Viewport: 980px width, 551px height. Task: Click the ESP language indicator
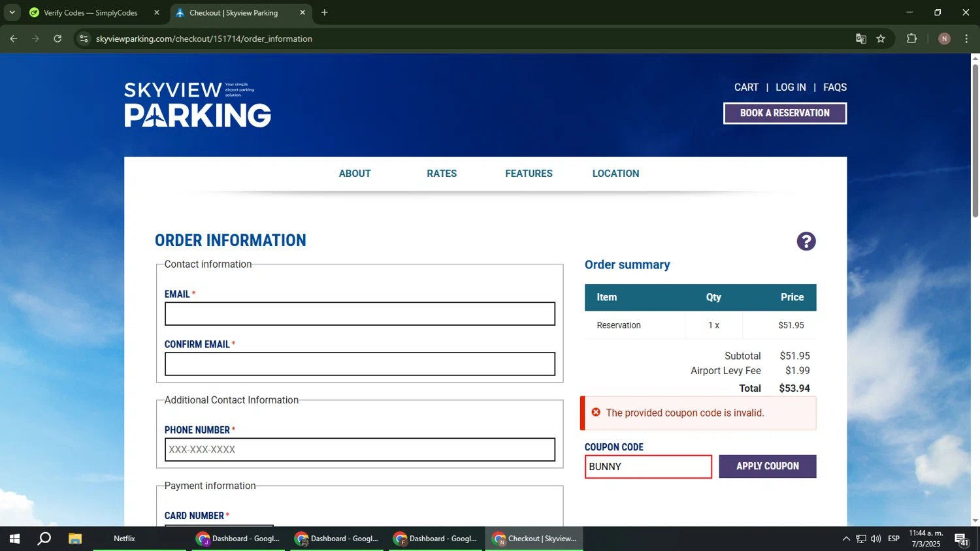894,539
